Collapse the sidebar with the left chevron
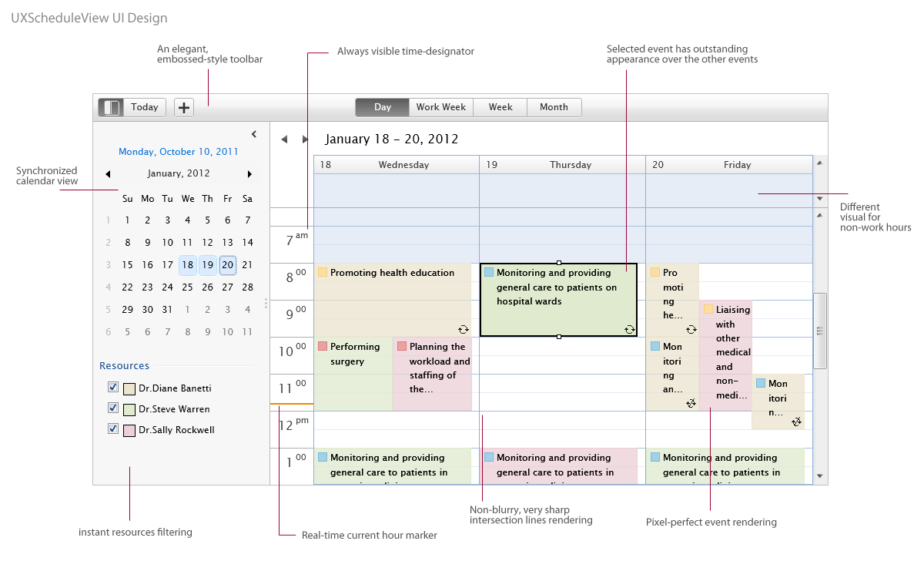 pos(254,134)
